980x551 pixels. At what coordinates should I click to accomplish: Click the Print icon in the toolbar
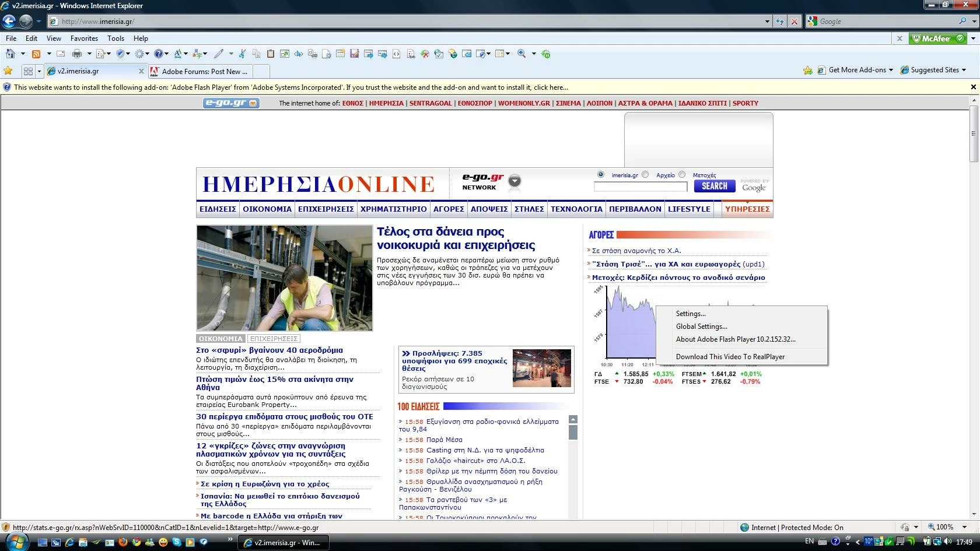(77, 54)
